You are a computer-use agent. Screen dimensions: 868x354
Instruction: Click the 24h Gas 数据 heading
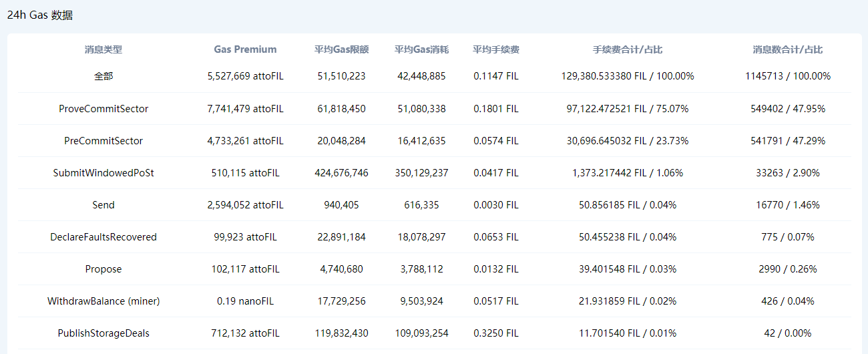(x=40, y=15)
